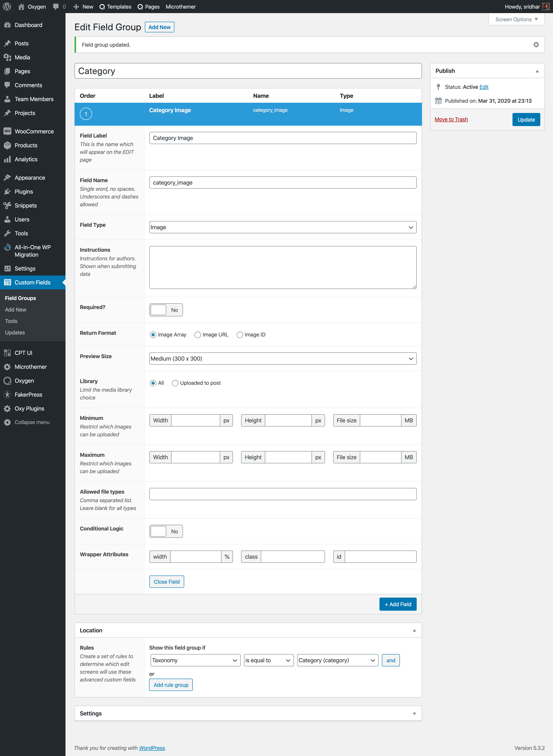The height and width of the screenshot is (756, 553).
Task: Click the Media sidebar icon
Action: pyautogui.click(x=7, y=57)
